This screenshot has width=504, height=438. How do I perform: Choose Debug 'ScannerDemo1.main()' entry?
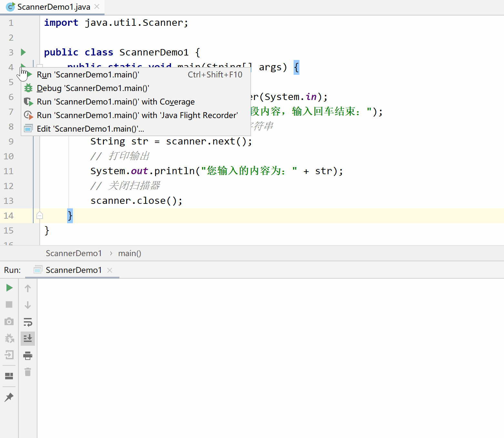136,88
